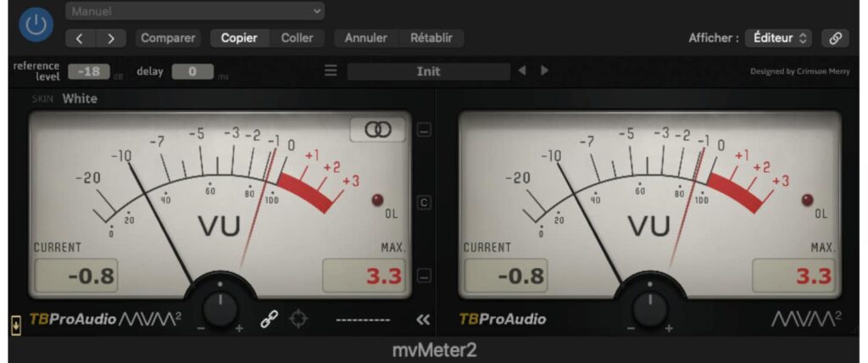Go to next preset with right chevron

tap(111, 38)
